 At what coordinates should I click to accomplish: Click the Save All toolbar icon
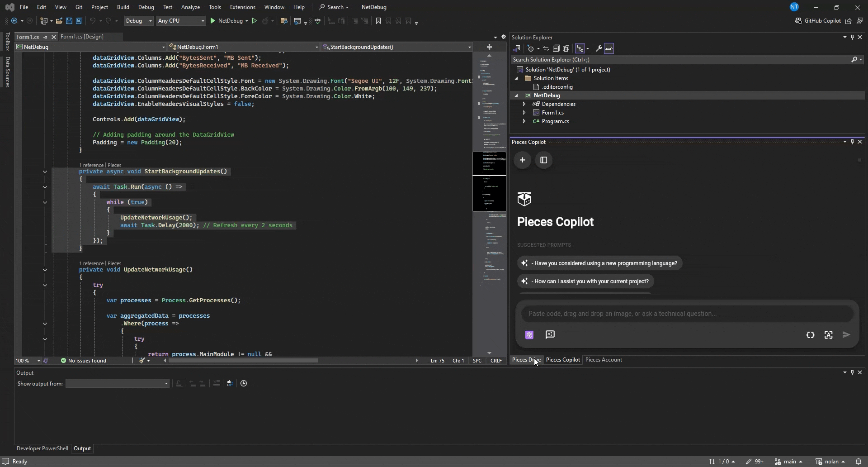(x=79, y=21)
